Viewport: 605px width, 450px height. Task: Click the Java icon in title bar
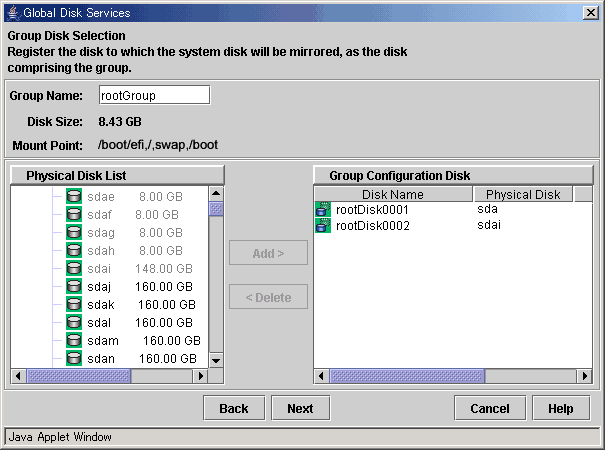point(14,13)
